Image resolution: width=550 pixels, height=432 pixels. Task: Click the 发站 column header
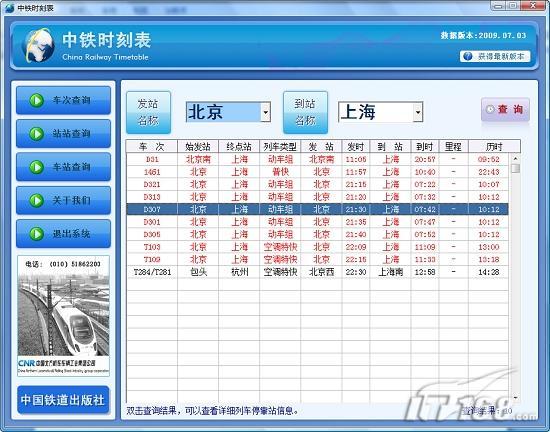pyautogui.click(x=321, y=146)
